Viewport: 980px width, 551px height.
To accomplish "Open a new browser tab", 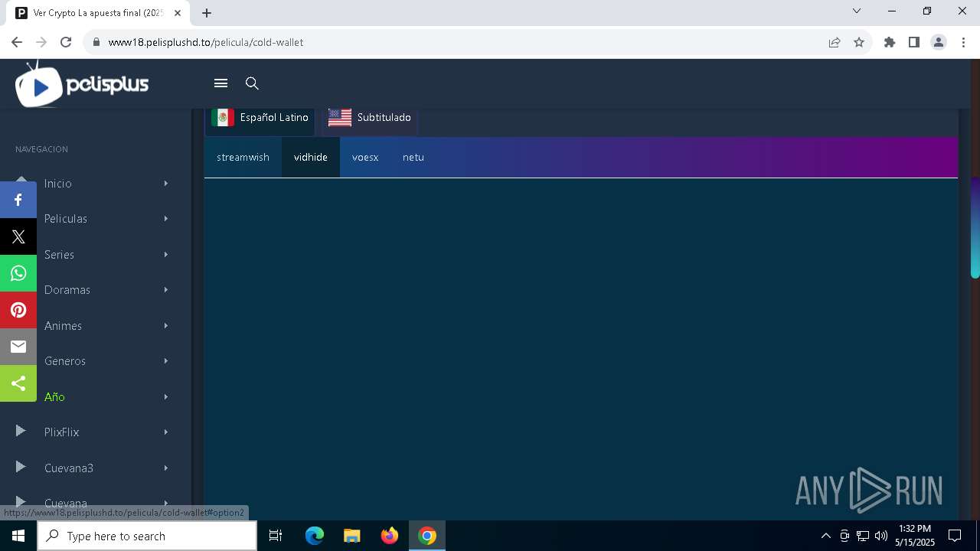I will [x=207, y=12].
